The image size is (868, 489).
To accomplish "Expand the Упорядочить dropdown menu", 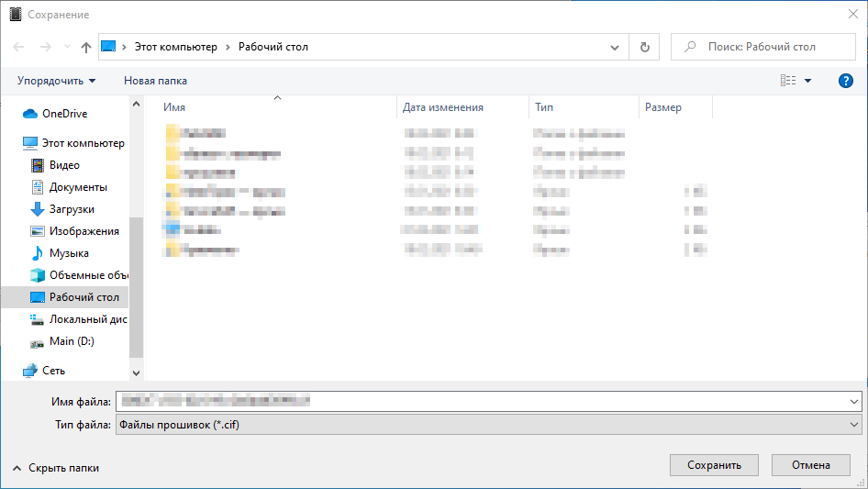I will 56,81.
